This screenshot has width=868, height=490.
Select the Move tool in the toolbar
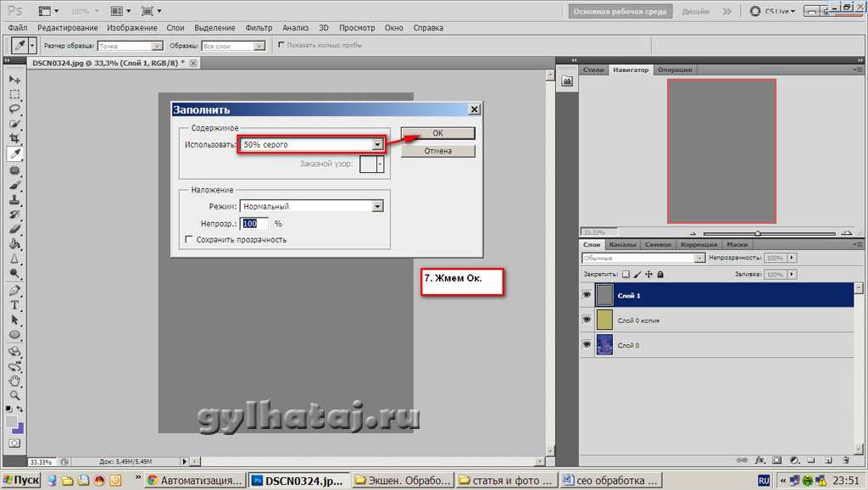pos(14,80)
